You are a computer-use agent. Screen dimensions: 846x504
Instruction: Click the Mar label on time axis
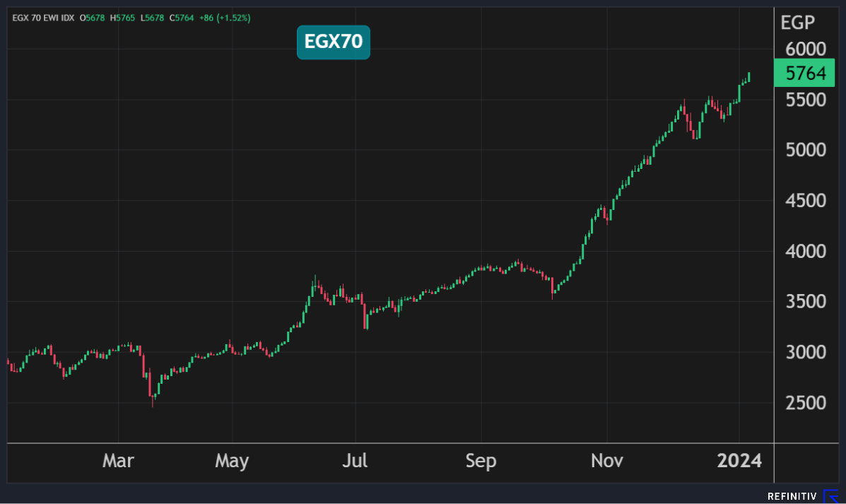(118, 462)
